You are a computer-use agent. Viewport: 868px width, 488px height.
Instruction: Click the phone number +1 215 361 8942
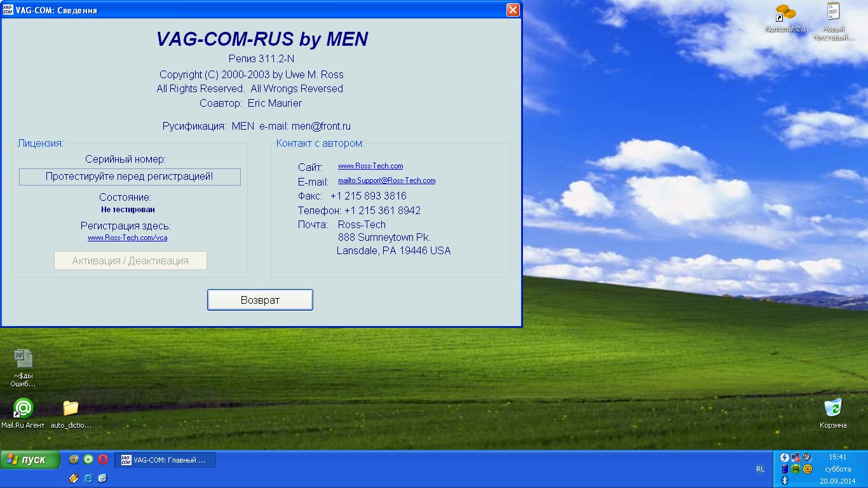383,210
